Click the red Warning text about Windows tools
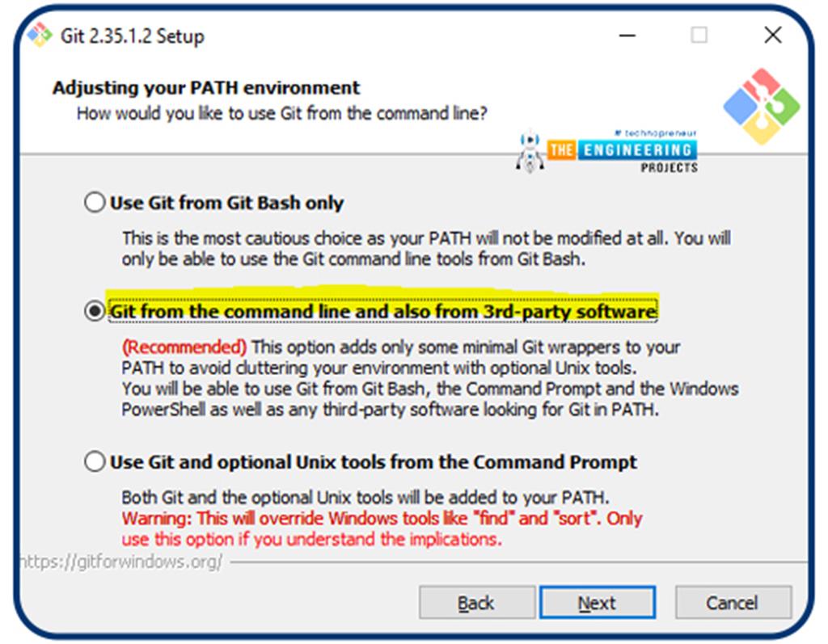The image size is (828, 644). click(382, 529)
